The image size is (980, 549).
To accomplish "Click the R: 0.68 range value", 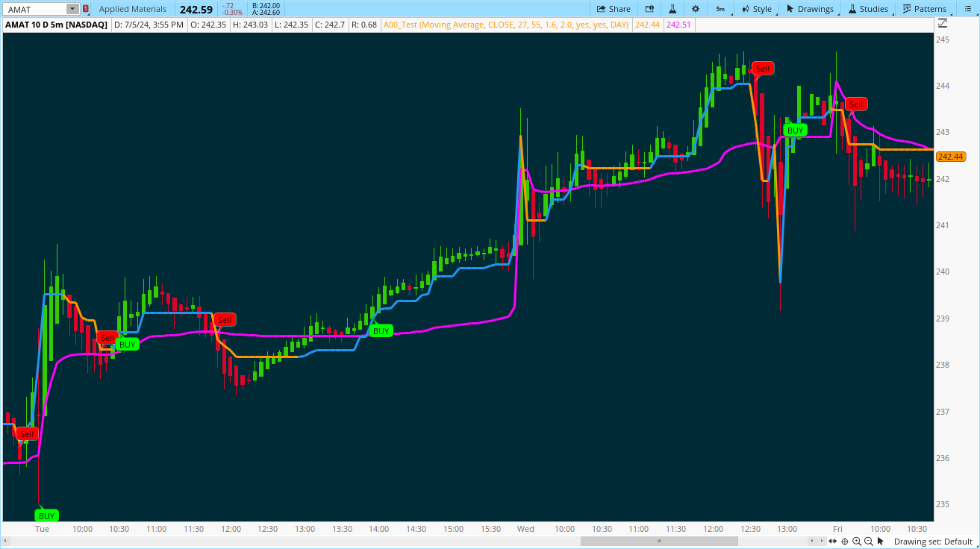I will tap(364, 25).
